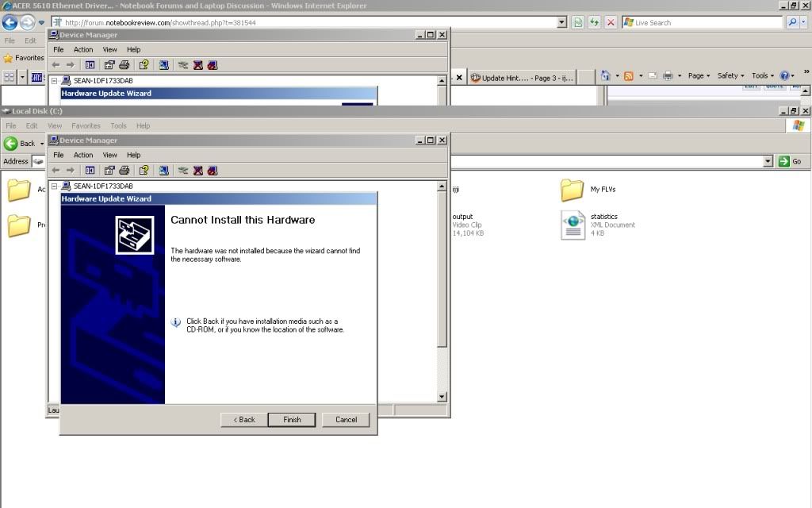The width and height of the screenshot is (812, 508).
Task: Click Uninstall red X icon in Device Manager over Local Disk
Action: [x=197, y=171]
